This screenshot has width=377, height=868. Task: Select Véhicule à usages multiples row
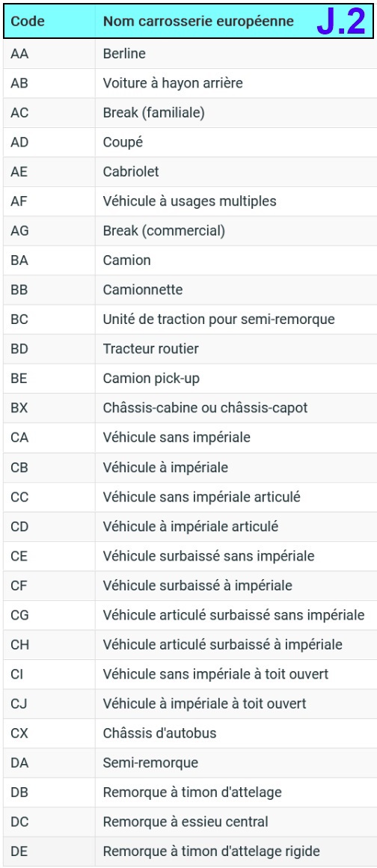tap(188, 201)
